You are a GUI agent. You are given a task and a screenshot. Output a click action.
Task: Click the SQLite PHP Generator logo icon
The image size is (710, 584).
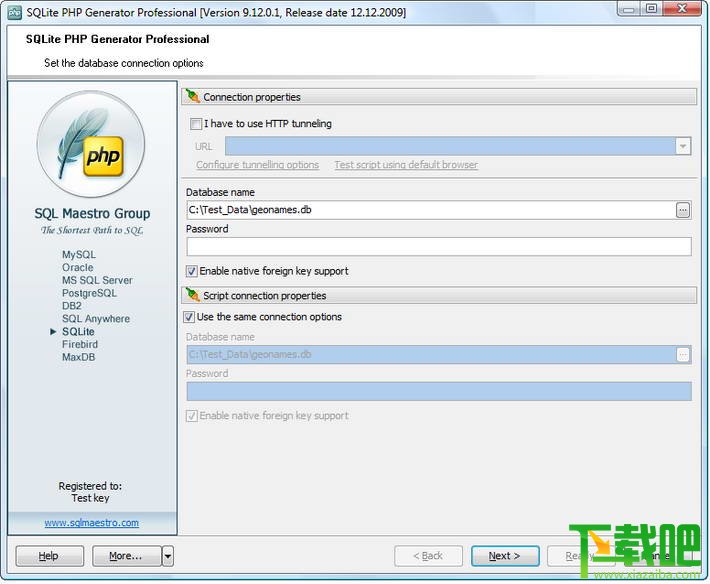click(x=91, y=145)
